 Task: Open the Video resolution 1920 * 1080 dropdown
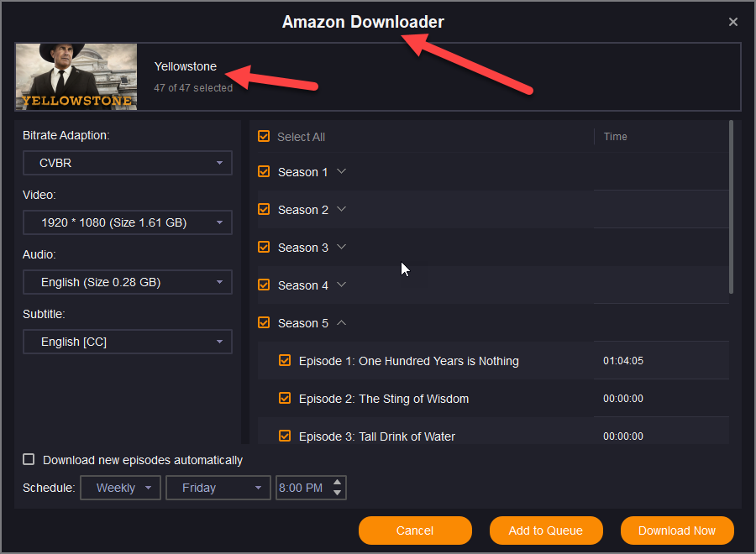128,222
